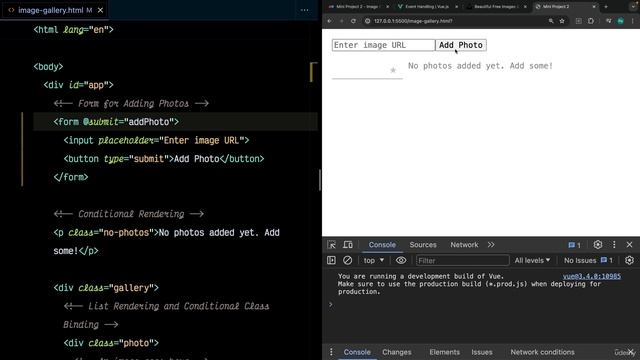View site information icon in address bar

tap(367, 21)
